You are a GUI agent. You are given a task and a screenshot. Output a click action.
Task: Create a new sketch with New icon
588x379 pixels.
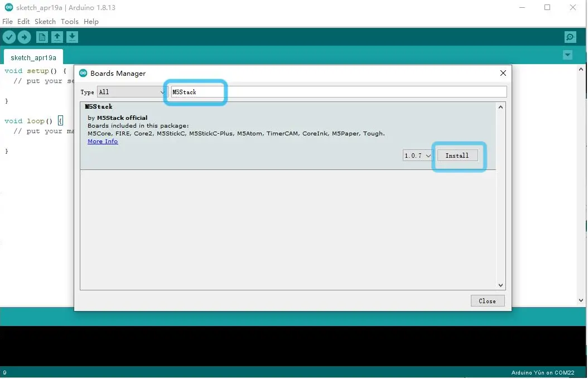(42, 37)
